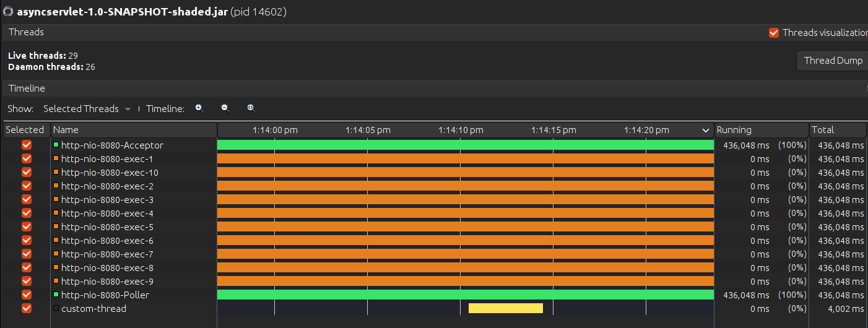Click the Total column header
868x328 pixels.
[x=837, y=130]
